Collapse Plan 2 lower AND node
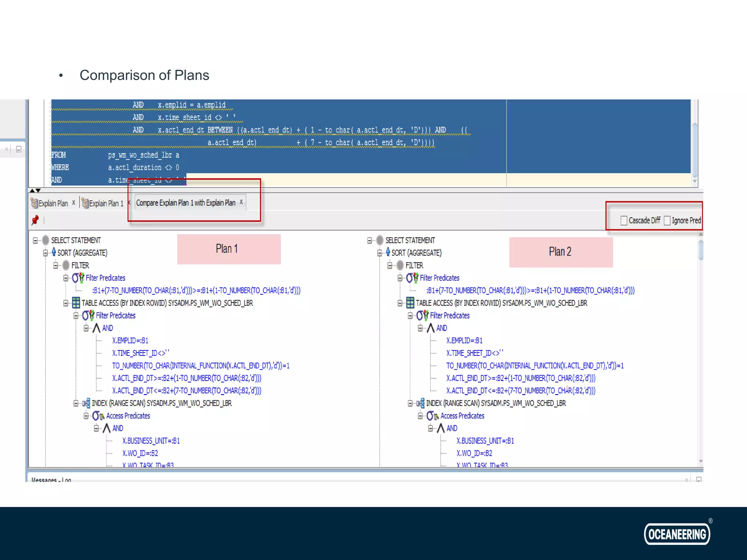Viewport: 747px width, 560px height. tap(431, 428)
